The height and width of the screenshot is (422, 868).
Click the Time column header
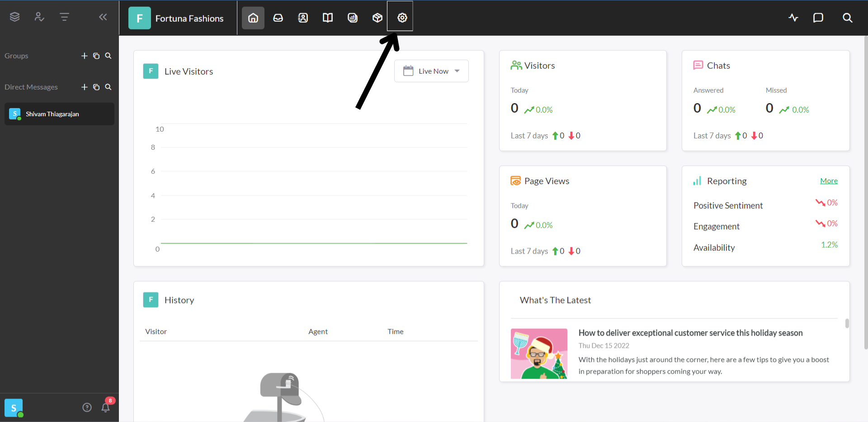[395, 332]
